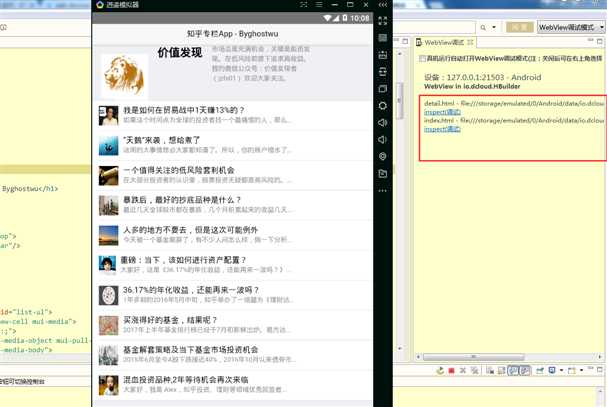Toggle emulator fullscreen from the sidebar
The image size is (607, 407).
click(382, 21)
